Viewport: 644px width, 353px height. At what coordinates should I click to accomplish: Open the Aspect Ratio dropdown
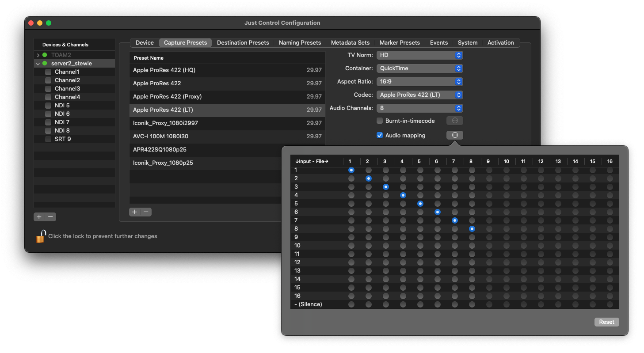419,82
